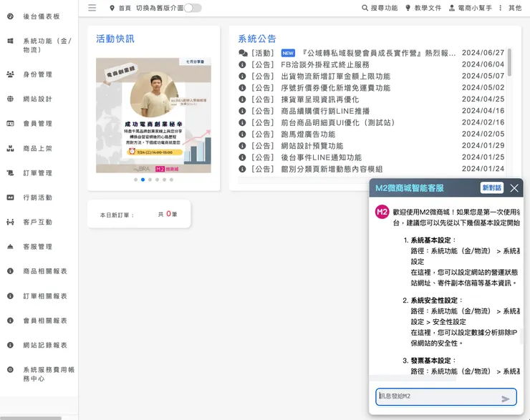Image resolution: width=530 pixels, height=420 pixels.
Task: Click the 活動快訊 heading
Action: (115, 39)
